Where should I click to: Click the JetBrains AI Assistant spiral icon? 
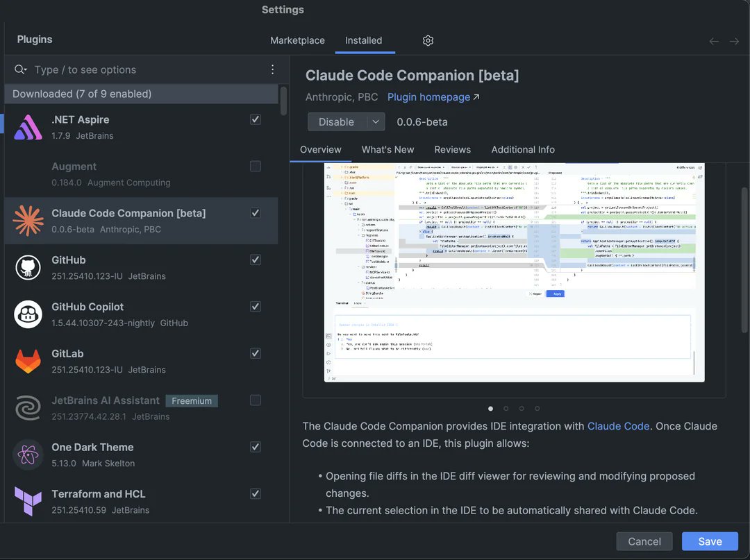(x=28, y=408)
